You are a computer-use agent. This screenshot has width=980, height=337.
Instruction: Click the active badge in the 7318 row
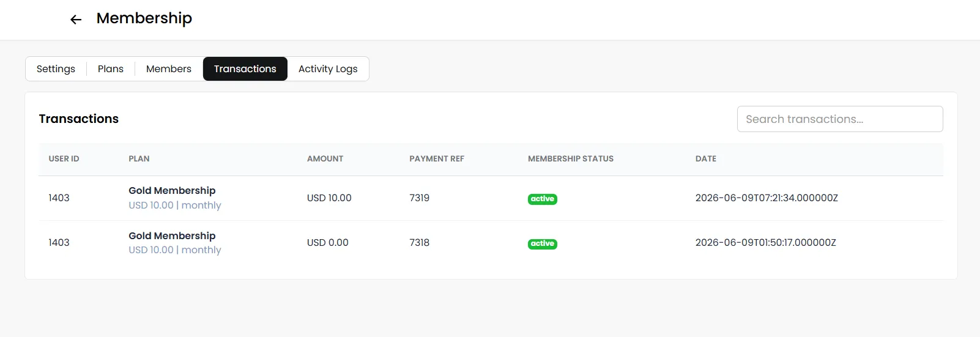[543, 243]
